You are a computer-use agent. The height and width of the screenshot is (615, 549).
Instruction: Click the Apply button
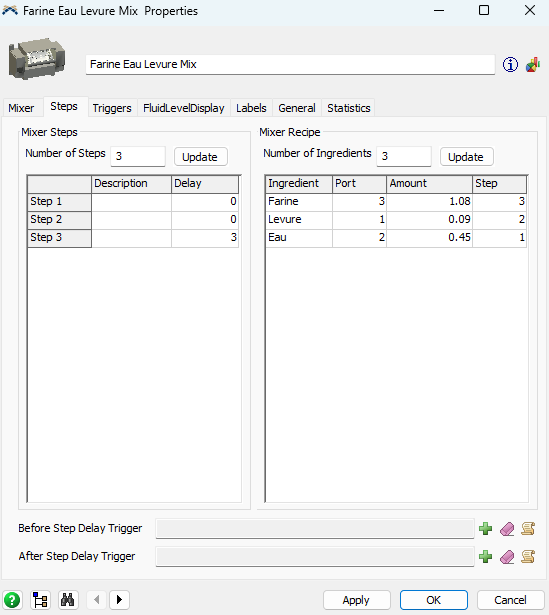click(356, 600)
